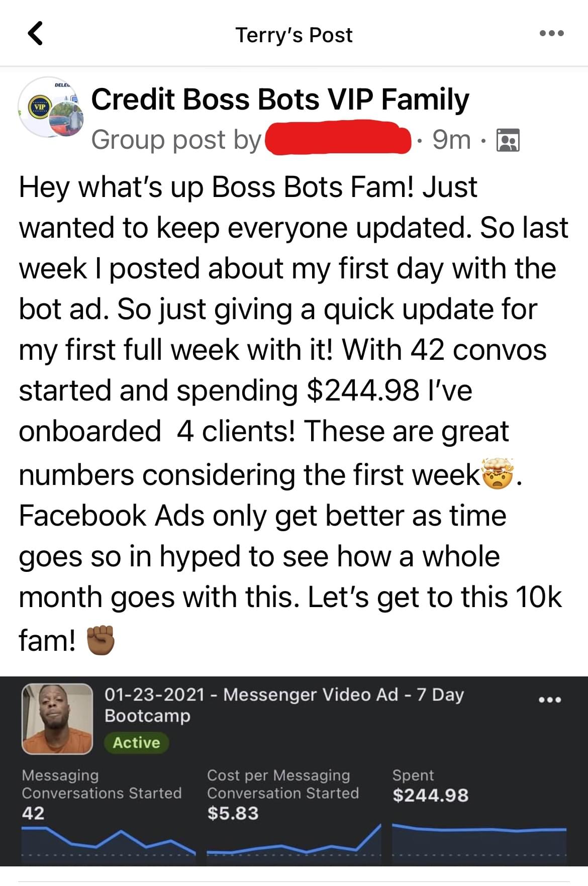Tap Cost per Messaging Conversation Started label
The image size is (588, 886).
283,784
